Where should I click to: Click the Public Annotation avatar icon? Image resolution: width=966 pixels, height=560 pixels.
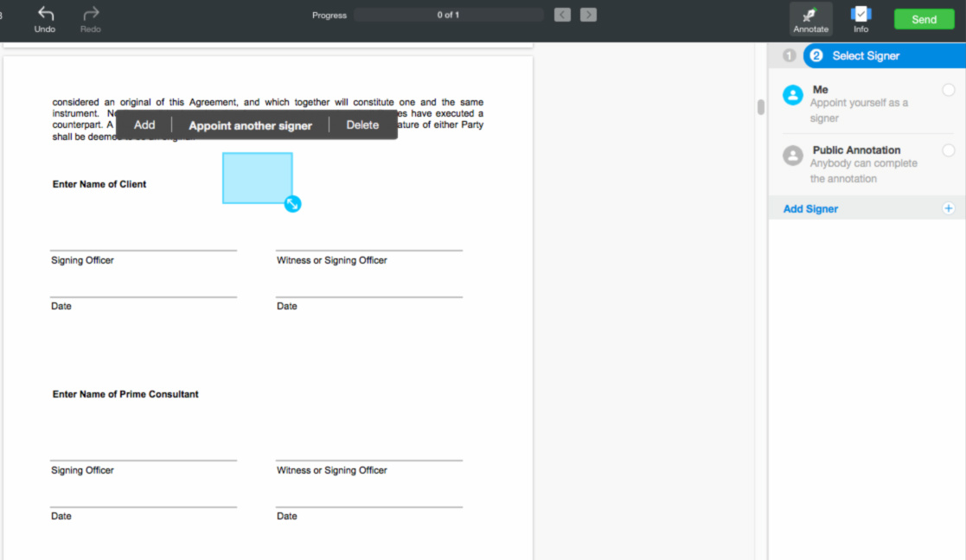pyautogui.click(x=793, y=156)
